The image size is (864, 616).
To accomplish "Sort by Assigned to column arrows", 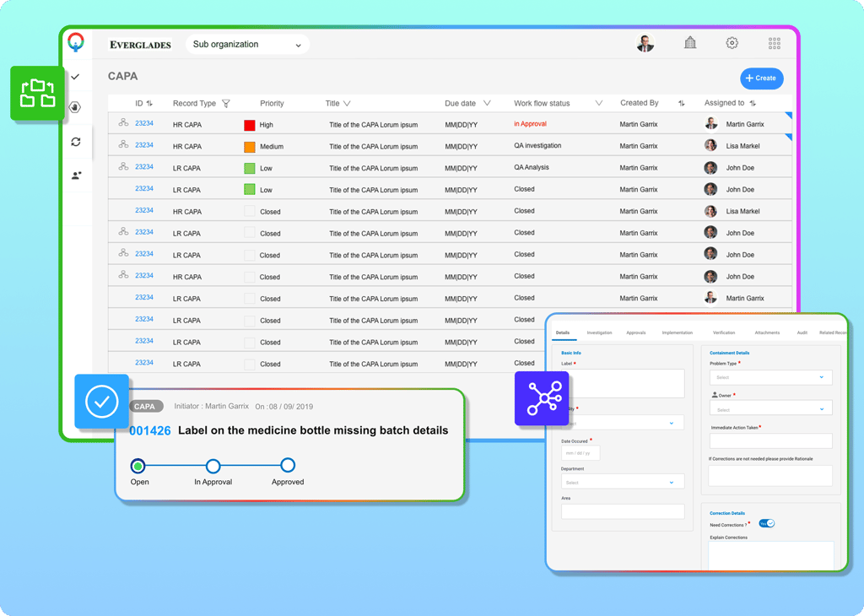I will coord(753,103).
